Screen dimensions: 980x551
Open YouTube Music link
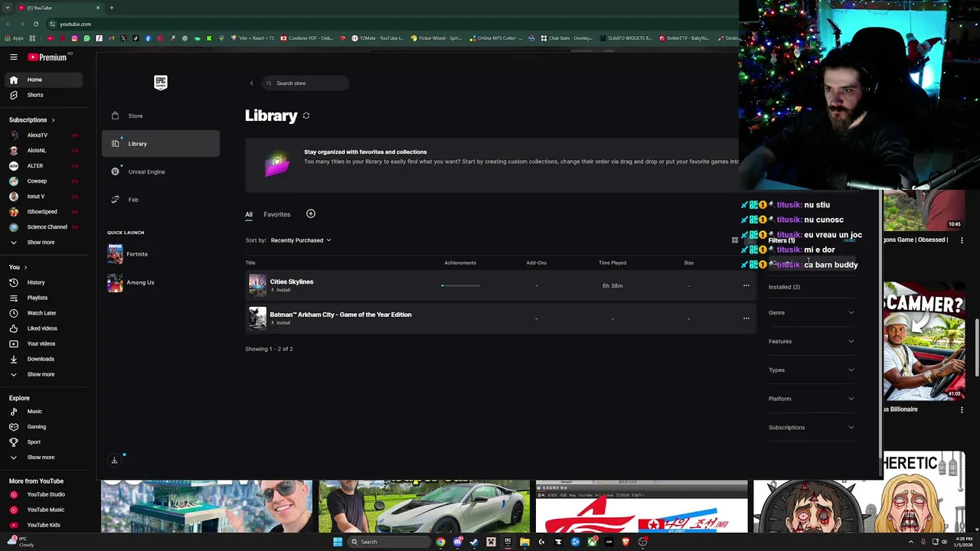click(x=47, y=510)
